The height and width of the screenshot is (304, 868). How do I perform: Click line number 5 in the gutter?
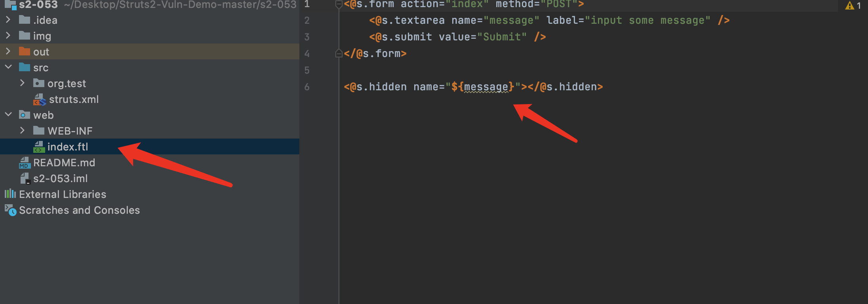pyautogui.click(x=307, y=70)
